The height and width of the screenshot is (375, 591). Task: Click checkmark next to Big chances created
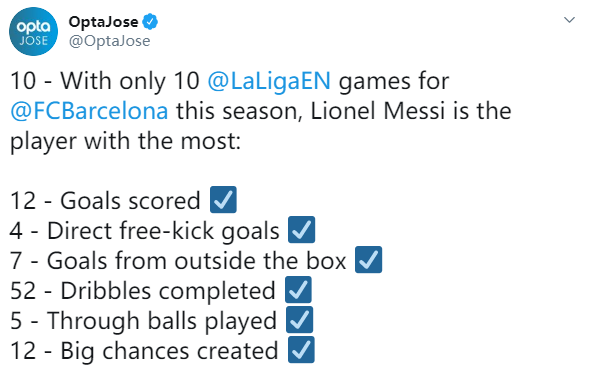[x=301, y=350]
